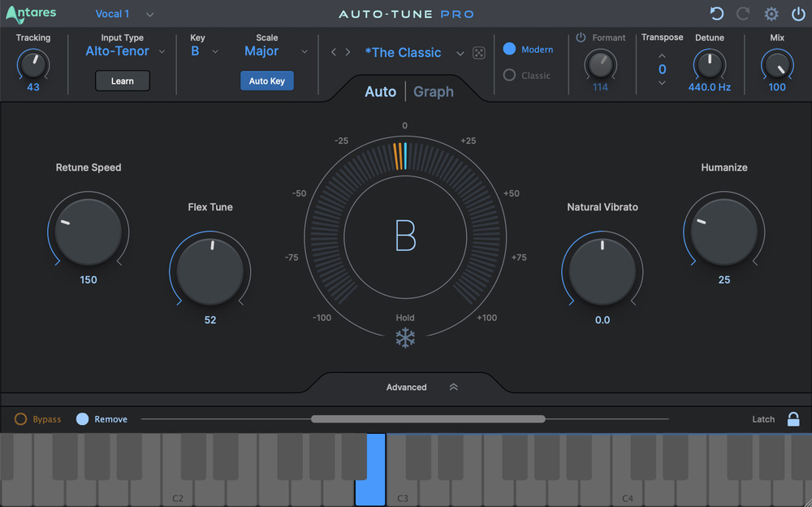Click the keyboard range scrollbar

428,419
